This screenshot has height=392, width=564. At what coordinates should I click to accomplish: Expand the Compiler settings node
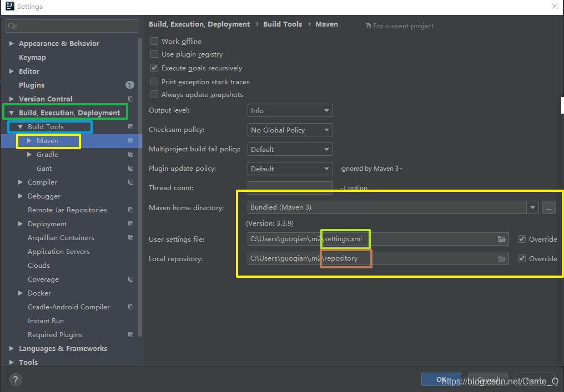point(21,182)
